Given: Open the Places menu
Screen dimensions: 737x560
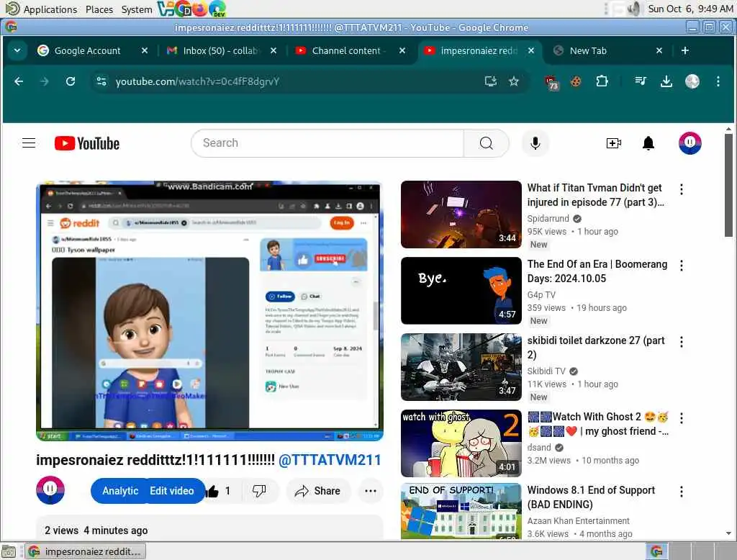Looking at the screenshot, I should [x=99, y=9].
